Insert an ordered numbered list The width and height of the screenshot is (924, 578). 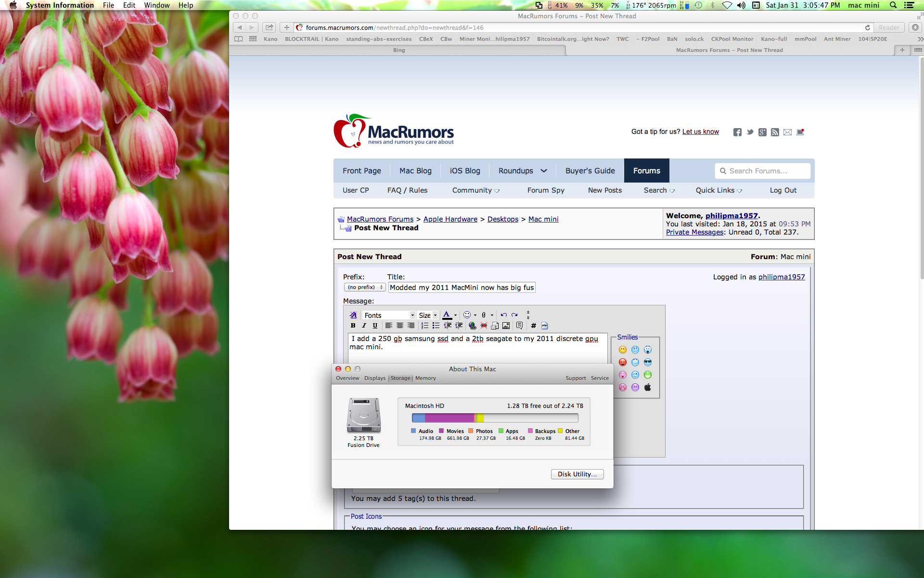coord(425,326)
